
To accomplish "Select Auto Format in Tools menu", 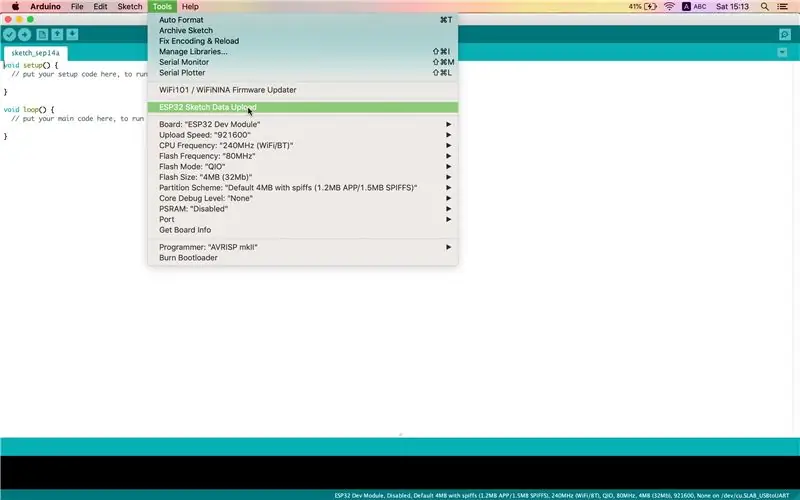I will pos(303,20).
